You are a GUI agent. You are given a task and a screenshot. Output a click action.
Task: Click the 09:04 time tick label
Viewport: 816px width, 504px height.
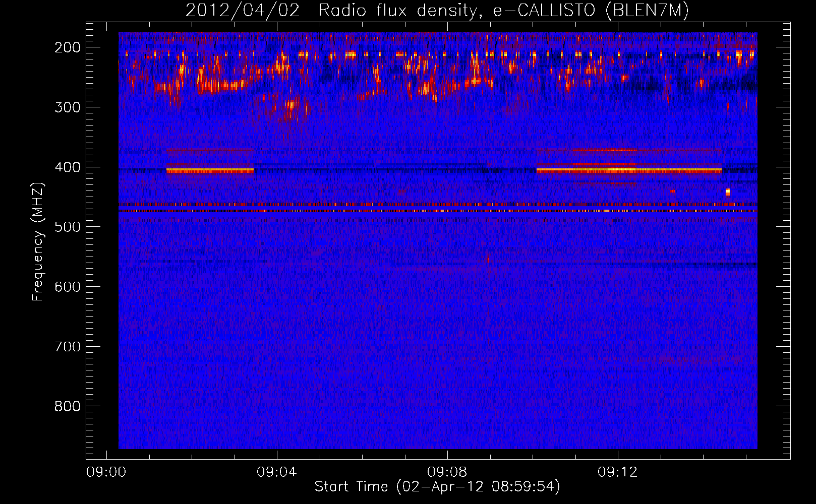click(x=276, y=472)
